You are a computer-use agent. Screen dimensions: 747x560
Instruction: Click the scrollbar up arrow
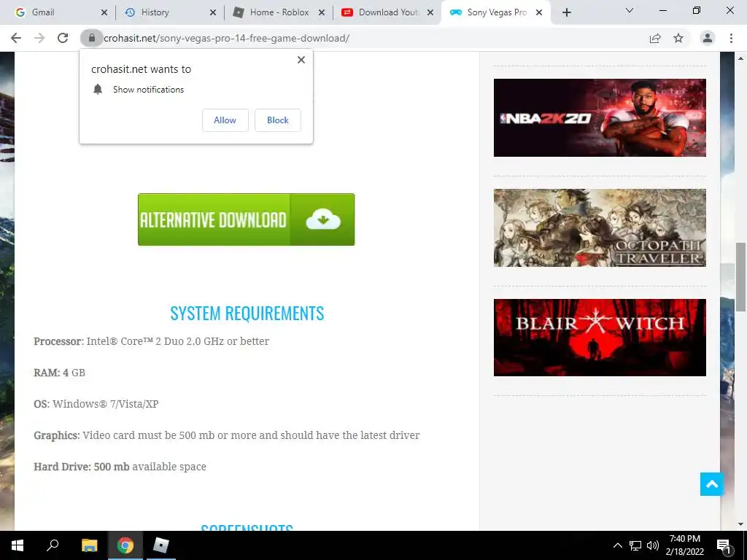click(x=740, y=58)
